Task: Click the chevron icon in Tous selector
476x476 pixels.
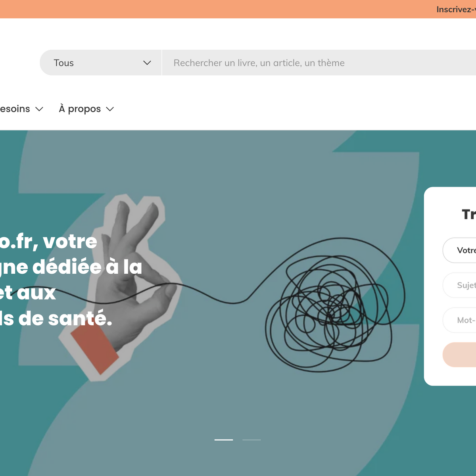Action: point(147,63)
